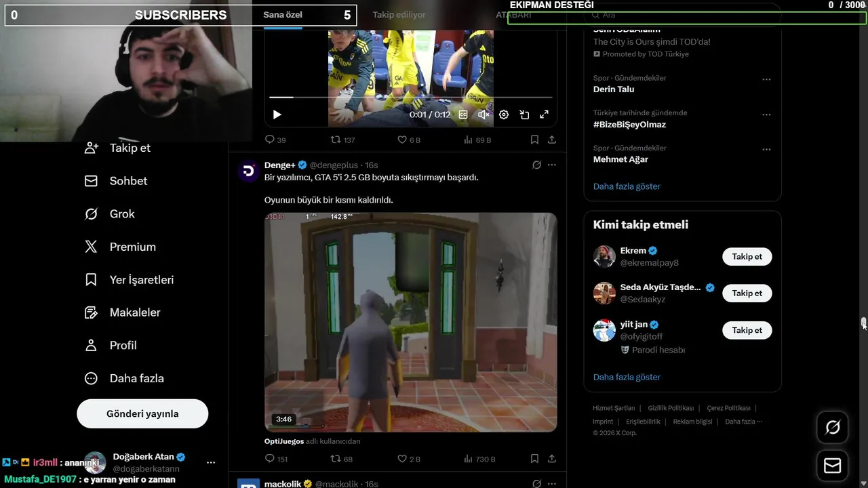Switch to Takip ediliyor tab

399,15
